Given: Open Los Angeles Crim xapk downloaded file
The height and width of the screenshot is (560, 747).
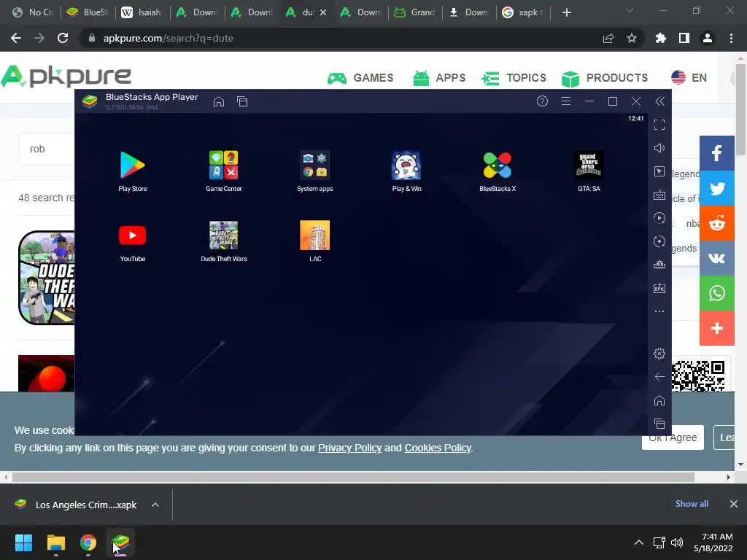Looking at the screenshot, I should (76, 505).
